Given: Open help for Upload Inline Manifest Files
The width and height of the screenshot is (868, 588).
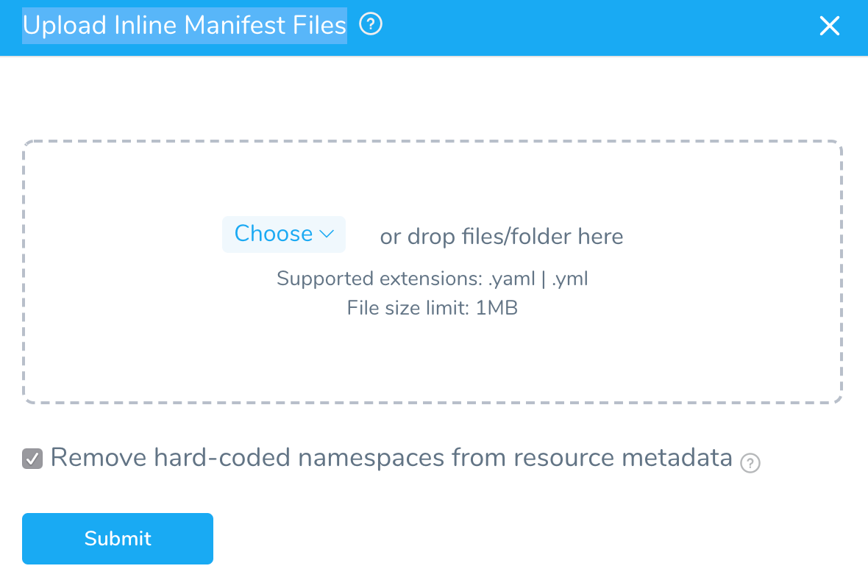Looking at the screenshot, I should tap(370, 24).
